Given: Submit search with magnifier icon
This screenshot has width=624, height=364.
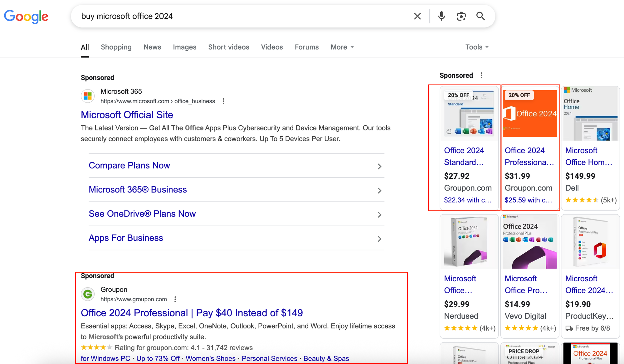Looking at the screenshot, I should tap(480, 16).
